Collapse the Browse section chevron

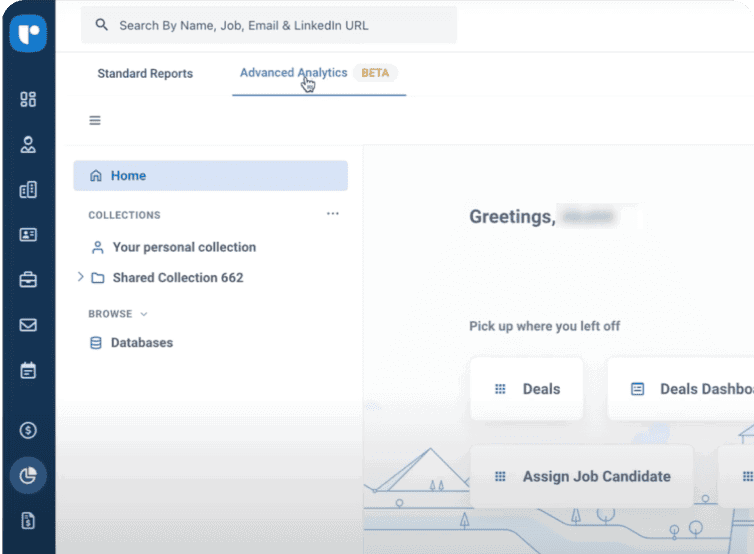(143, 314)
